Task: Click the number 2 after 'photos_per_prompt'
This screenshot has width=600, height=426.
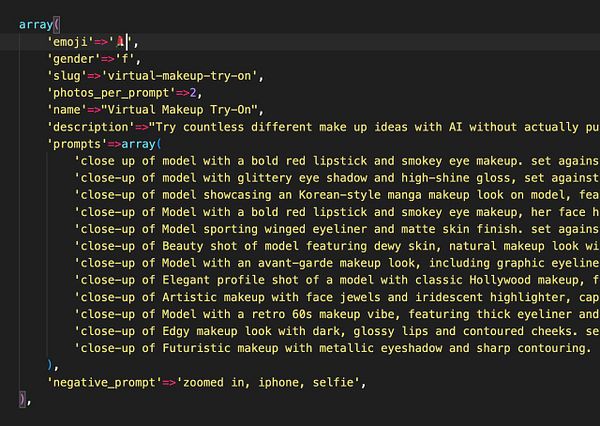Action: (x=193, y=93)
